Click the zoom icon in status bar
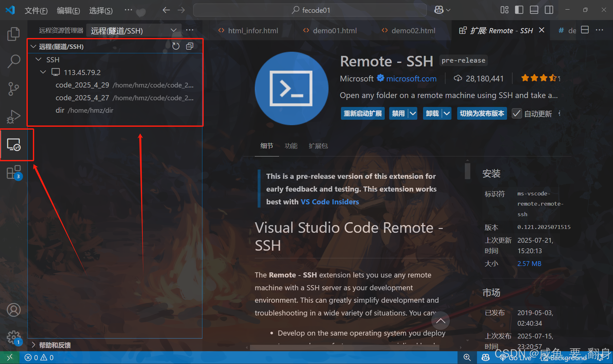The height and width of the screenshot is (364, 613). pos(467,357)
